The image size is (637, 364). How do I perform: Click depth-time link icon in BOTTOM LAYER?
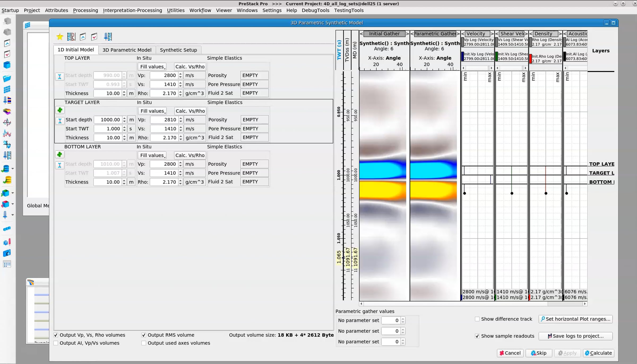[x=59, y=165]
